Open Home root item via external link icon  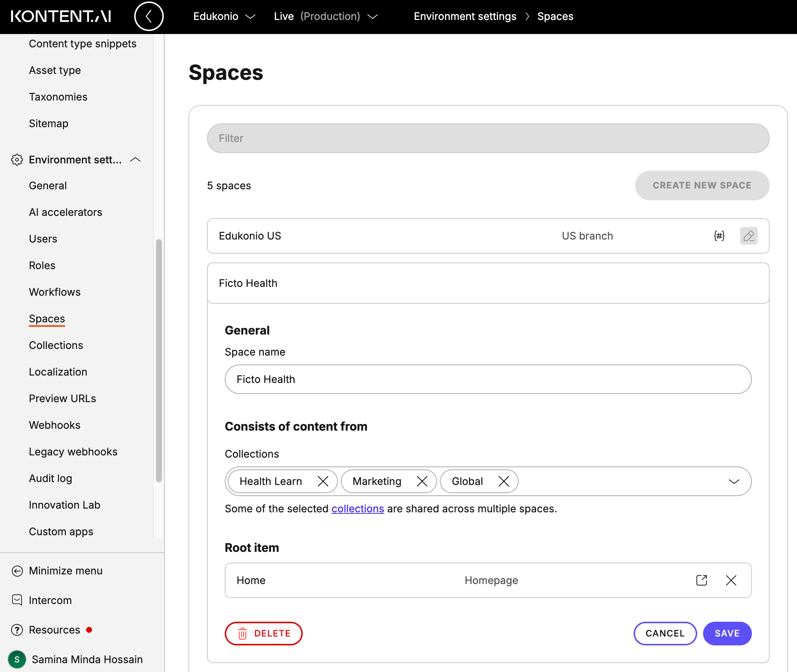701,580
